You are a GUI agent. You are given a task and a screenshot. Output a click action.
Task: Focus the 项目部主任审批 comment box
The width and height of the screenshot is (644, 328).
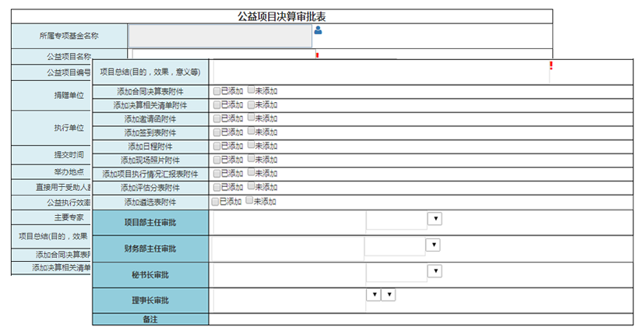coord(288,222)
